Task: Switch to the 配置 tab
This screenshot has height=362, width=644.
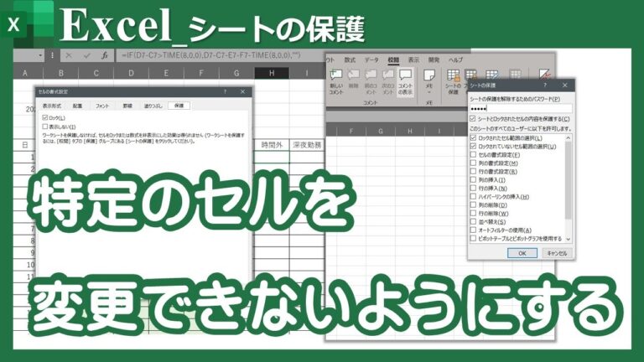Action: coord(77,106)
